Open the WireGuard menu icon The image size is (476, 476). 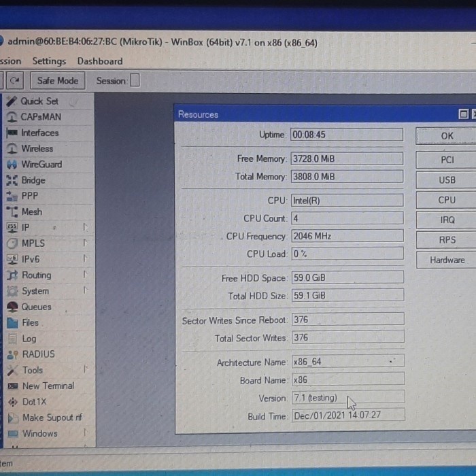pos(12,165)
